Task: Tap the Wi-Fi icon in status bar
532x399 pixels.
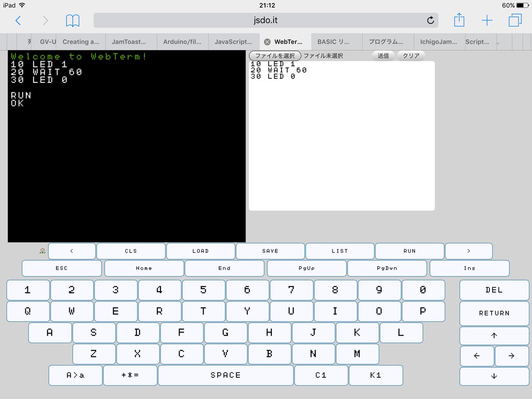Action: point(22,5)
